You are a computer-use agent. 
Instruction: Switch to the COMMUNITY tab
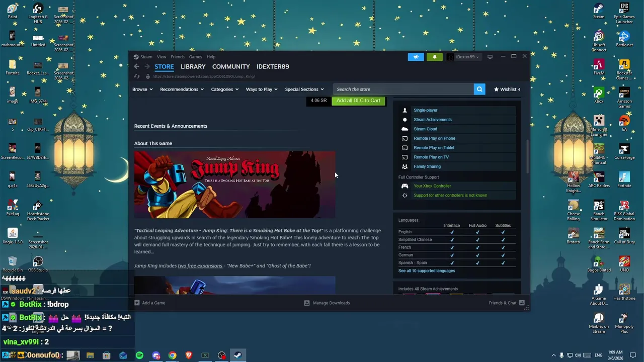click(231, 66)
